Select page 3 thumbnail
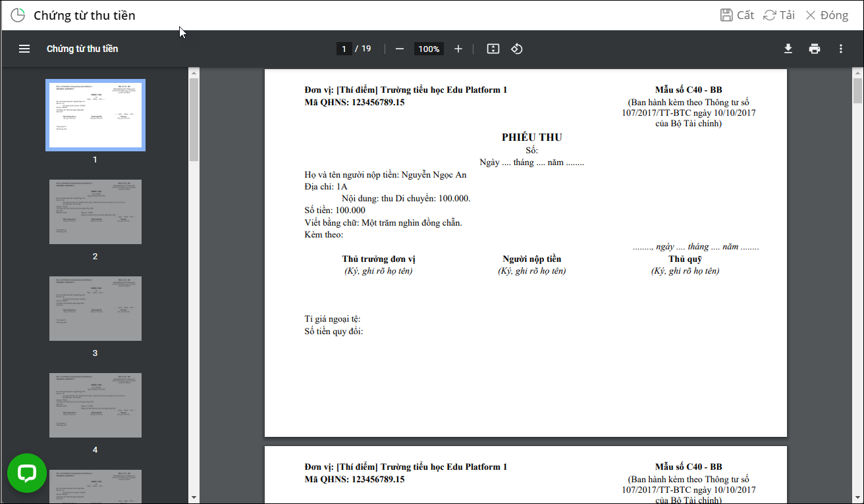864x504 pixels. 95,309
